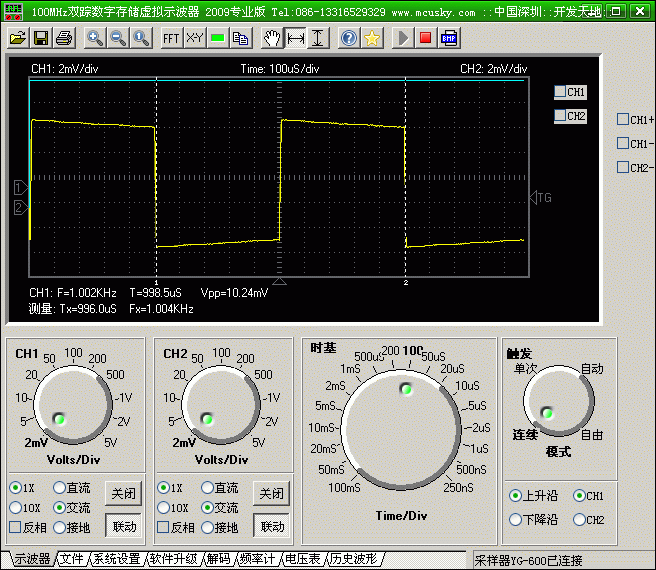Enable the CH1+CH2 math checkbox
The width and height of the screenshot is (656, 570).
pyautogui.click(x=623, y=119)
